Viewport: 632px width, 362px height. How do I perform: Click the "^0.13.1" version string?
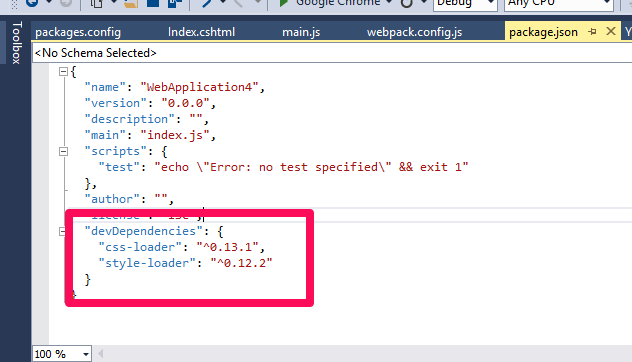point(227,247)
